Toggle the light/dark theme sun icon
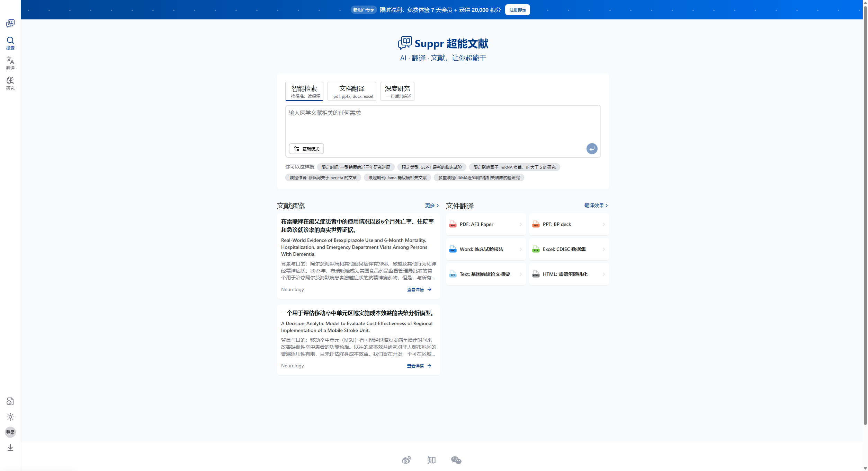The height and width of the screenshot is (471, 868). (x=10, y=417)
